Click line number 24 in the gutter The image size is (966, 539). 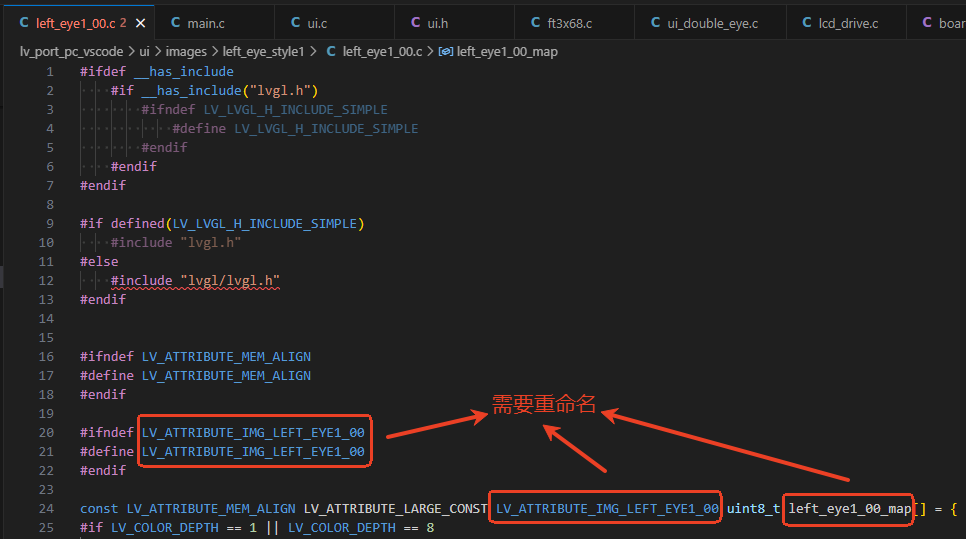point(46,508)
